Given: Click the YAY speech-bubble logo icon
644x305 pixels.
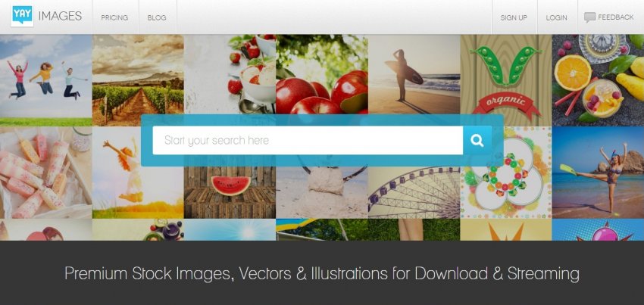Looking at the screenshot, I should (x=22, y=16).
